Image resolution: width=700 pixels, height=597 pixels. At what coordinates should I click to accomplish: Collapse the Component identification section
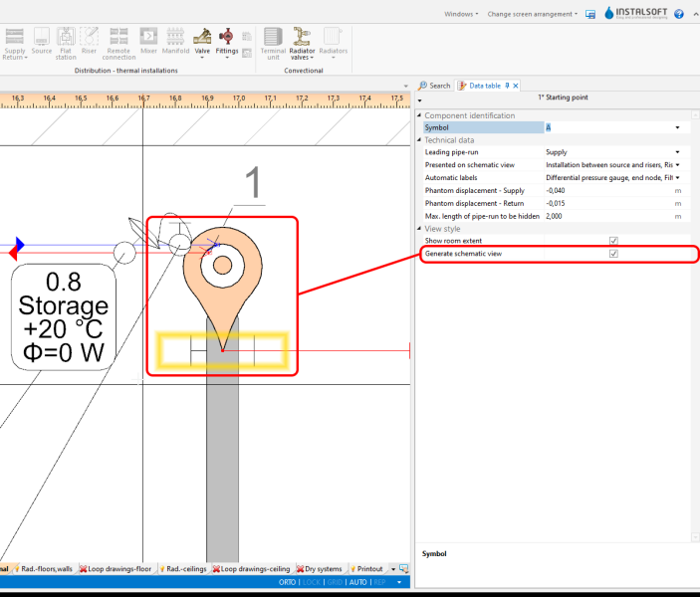click(x=419, y=115)
